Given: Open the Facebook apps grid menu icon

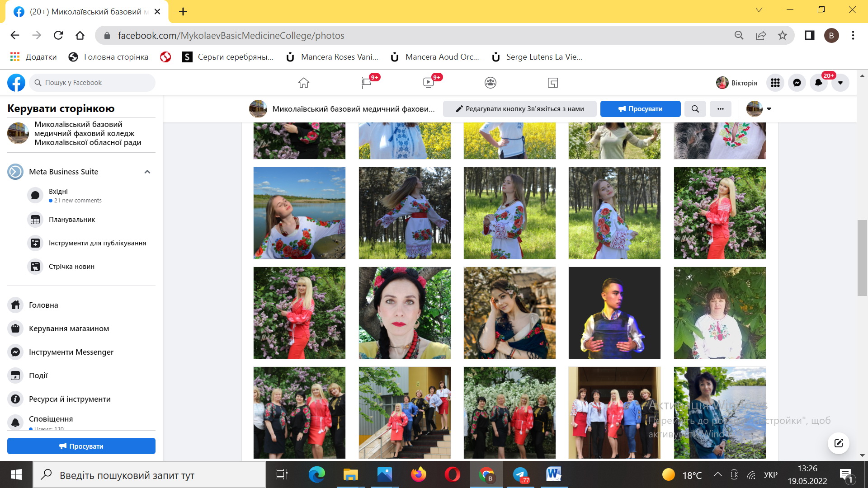Looking at the screenshot, I should [775, 83].
